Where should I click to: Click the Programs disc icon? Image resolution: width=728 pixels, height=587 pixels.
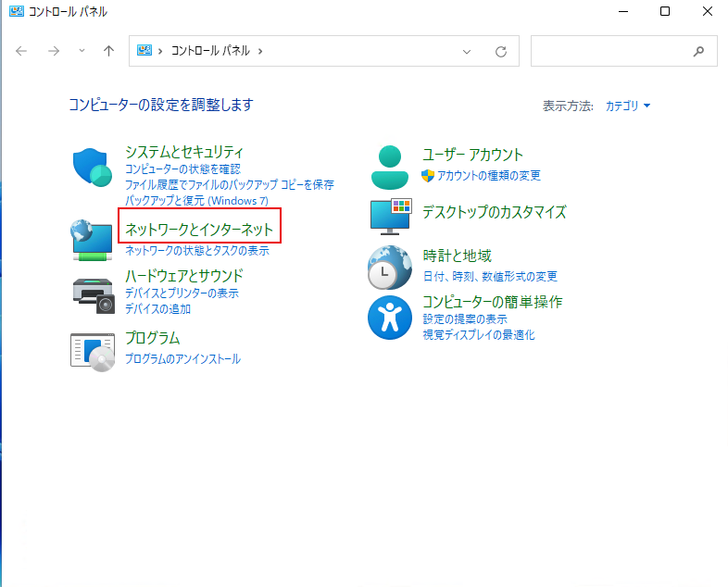click(92, 351)
